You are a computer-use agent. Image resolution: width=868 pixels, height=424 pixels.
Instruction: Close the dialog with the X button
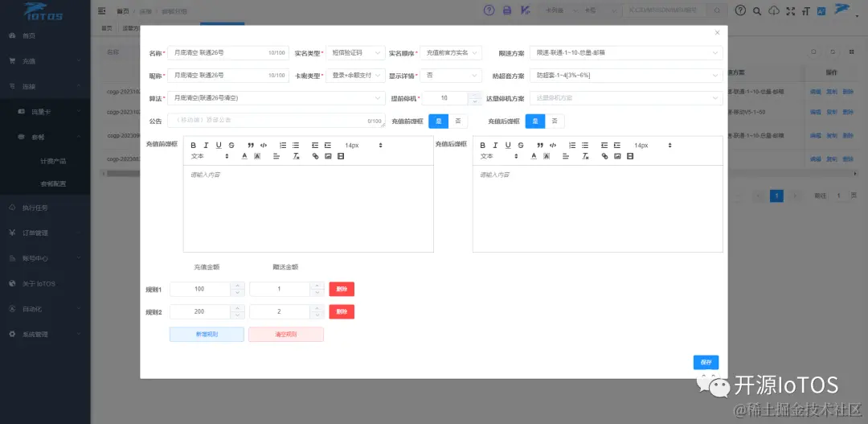(718, 33)
